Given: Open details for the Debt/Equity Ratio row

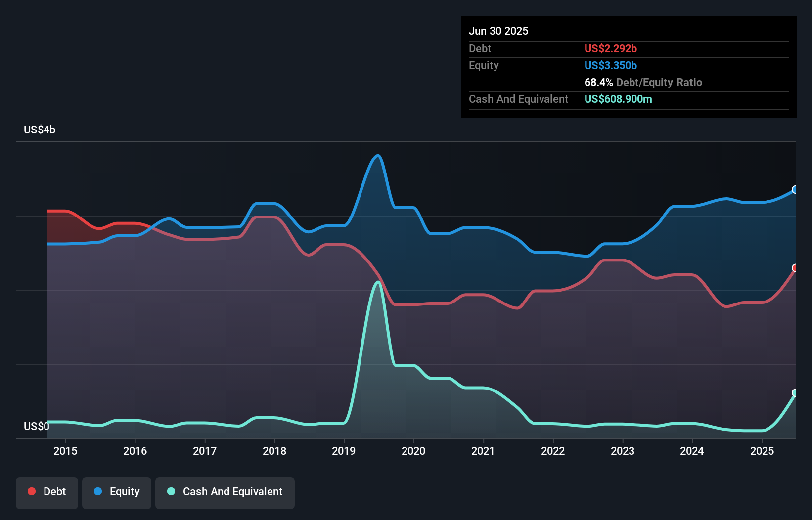Looking at the screenshot, I should pyautogui.click(x=643, y=82).
